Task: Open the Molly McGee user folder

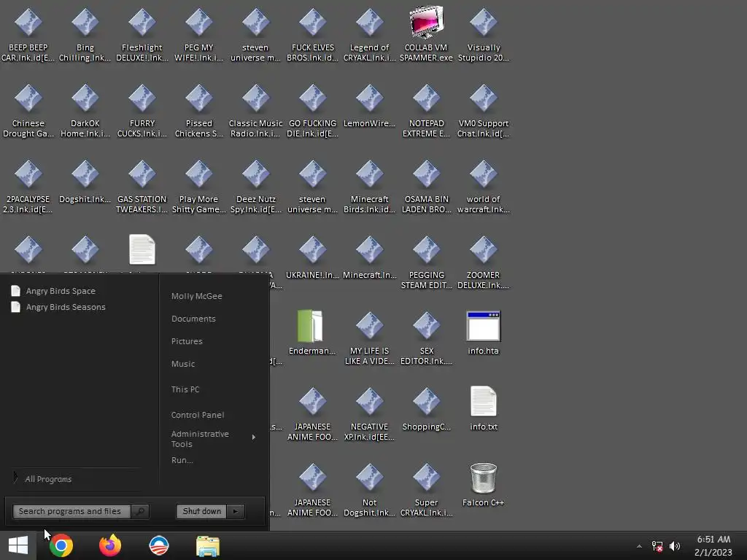Action: (197, 296)
